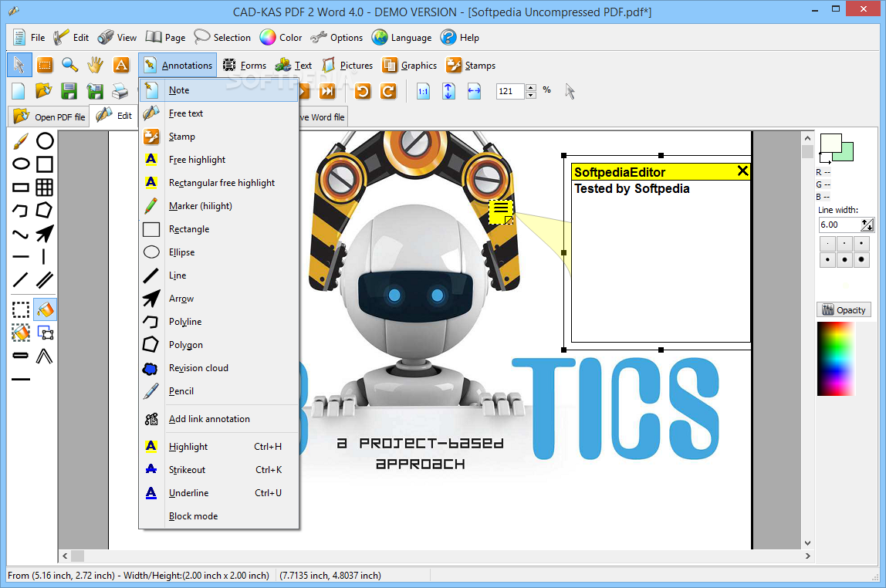886x588 pixels.
Task: Choose Free text annotation
Action: point(218,113)
